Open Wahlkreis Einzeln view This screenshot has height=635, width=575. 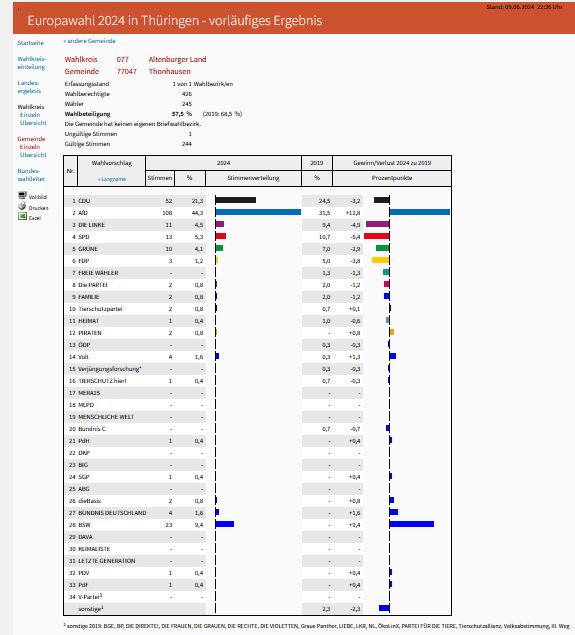click(30, 115)
